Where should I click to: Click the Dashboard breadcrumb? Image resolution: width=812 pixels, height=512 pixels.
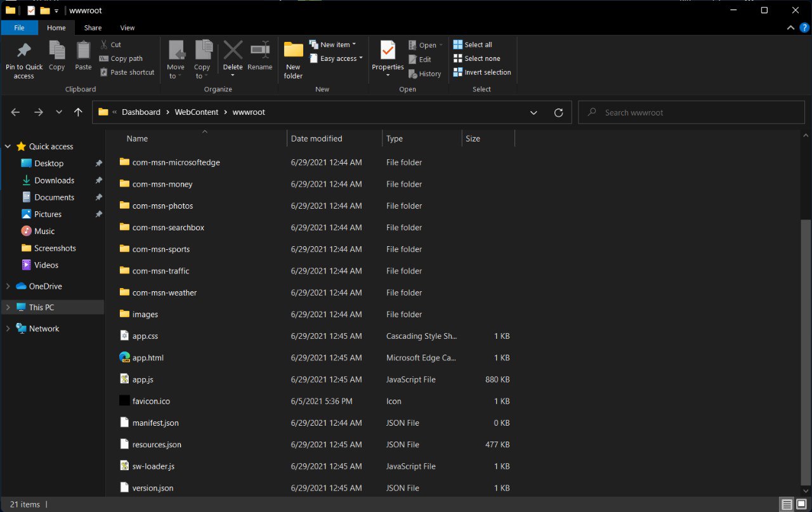point(141,112)
